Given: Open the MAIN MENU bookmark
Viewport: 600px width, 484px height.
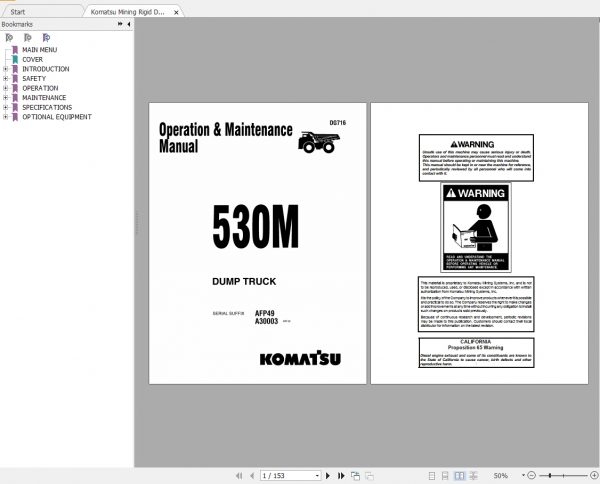Looking at the screenshot, I should click(39, 50).
